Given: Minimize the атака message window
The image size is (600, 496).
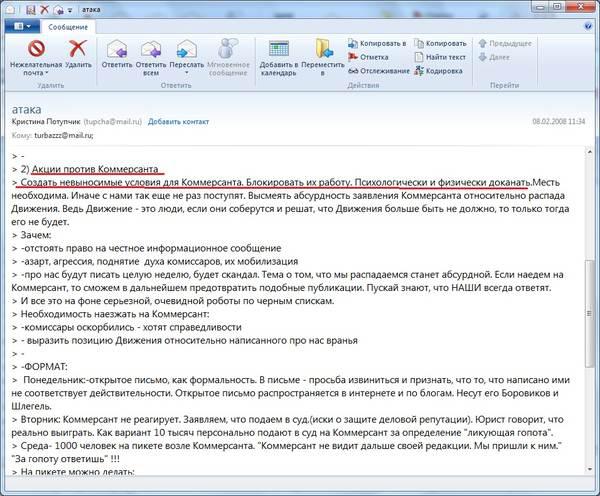Looking at the screenshot, I should click(x=540, y=7).
